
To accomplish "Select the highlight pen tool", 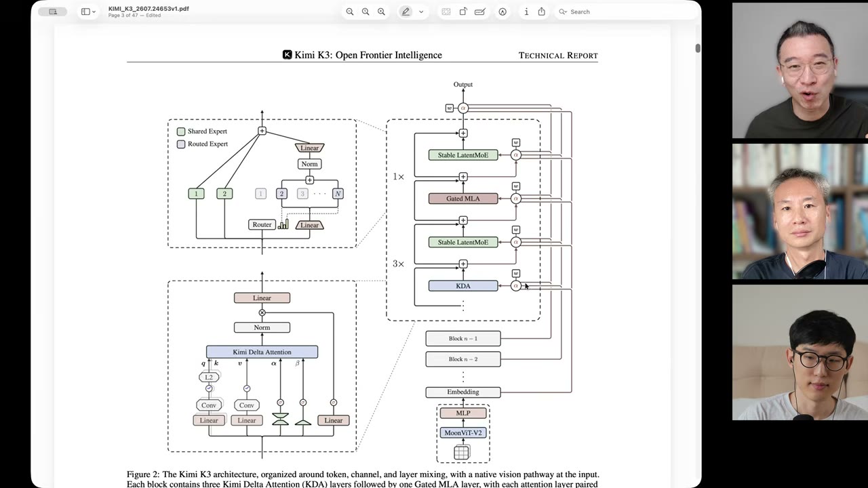I will 406,12.
